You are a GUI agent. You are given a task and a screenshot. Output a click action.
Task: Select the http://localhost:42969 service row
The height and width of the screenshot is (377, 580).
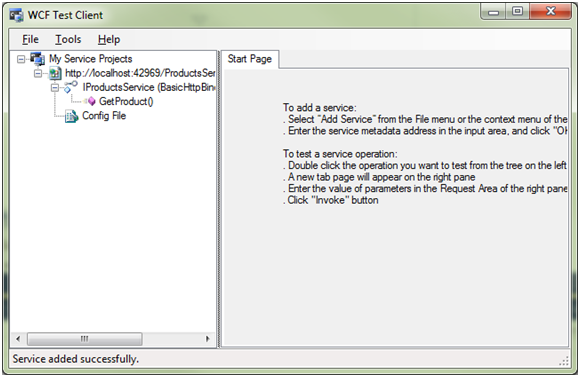(140, 73)
